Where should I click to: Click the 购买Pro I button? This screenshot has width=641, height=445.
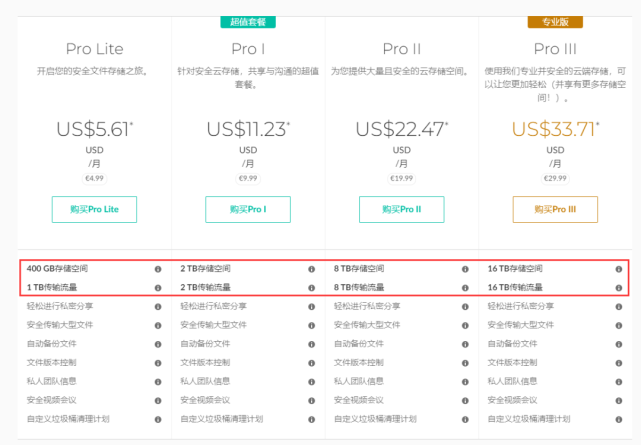pos(248,209)
